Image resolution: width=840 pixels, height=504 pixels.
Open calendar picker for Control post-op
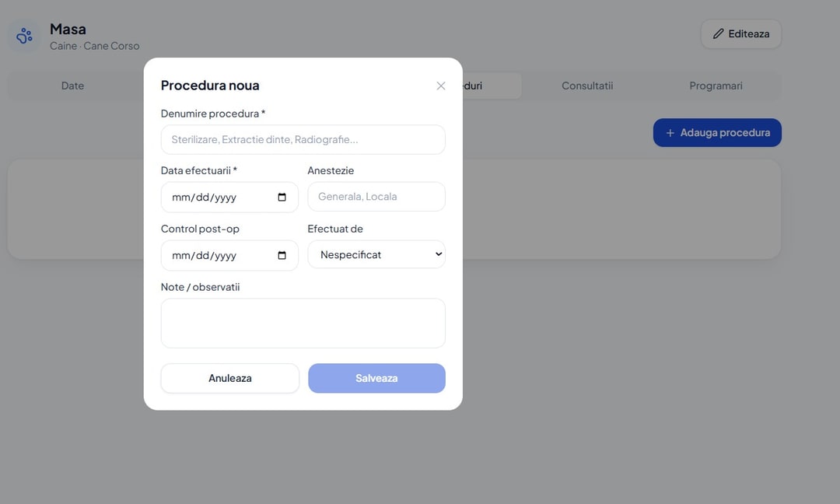282,255
